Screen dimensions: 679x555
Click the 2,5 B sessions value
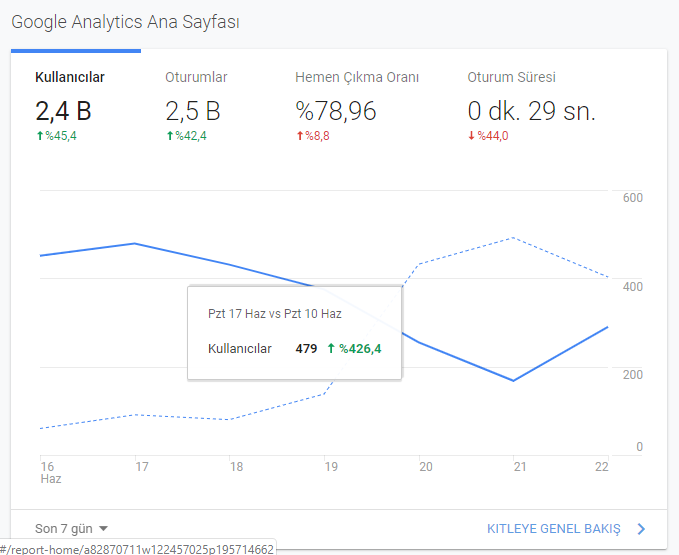pos(193,111)
